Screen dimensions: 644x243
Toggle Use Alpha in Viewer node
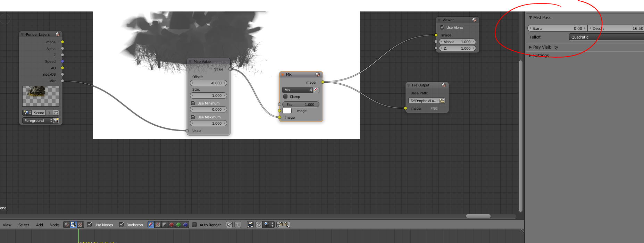point(442,27)
